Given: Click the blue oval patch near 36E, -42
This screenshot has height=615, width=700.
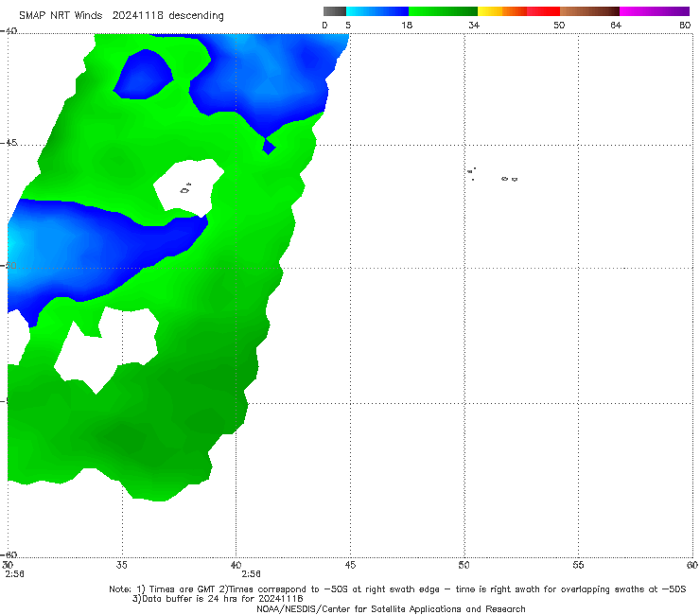Looking at the screenshot, I should pyautogui.click(x=143, y=75).
